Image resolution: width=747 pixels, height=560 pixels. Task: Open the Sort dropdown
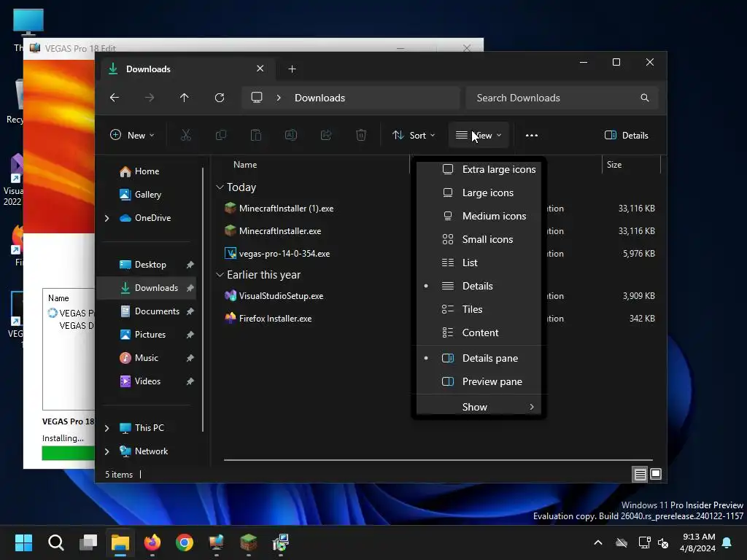[x=414, y=135]
